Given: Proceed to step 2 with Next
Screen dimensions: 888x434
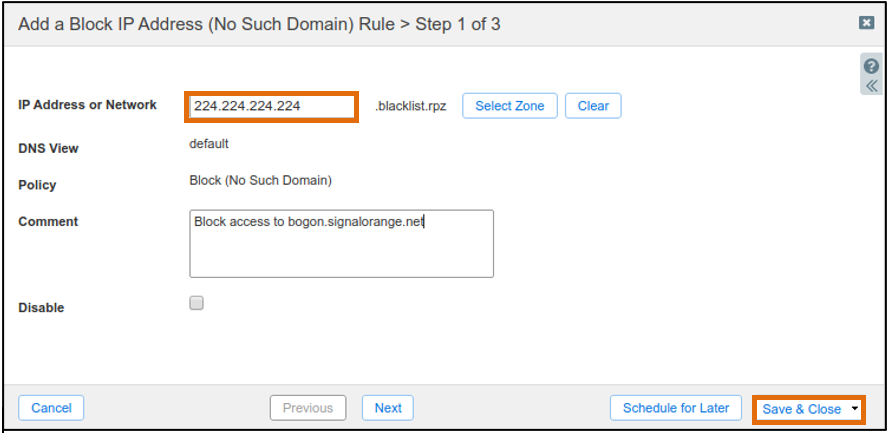Looking at the screenshot, I should [x=388, y=408].
